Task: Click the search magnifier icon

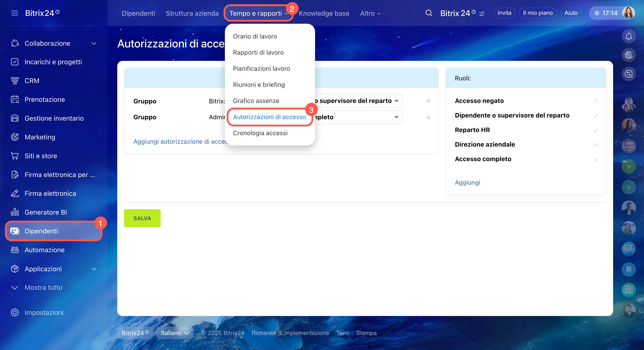Action: (429, 13)
